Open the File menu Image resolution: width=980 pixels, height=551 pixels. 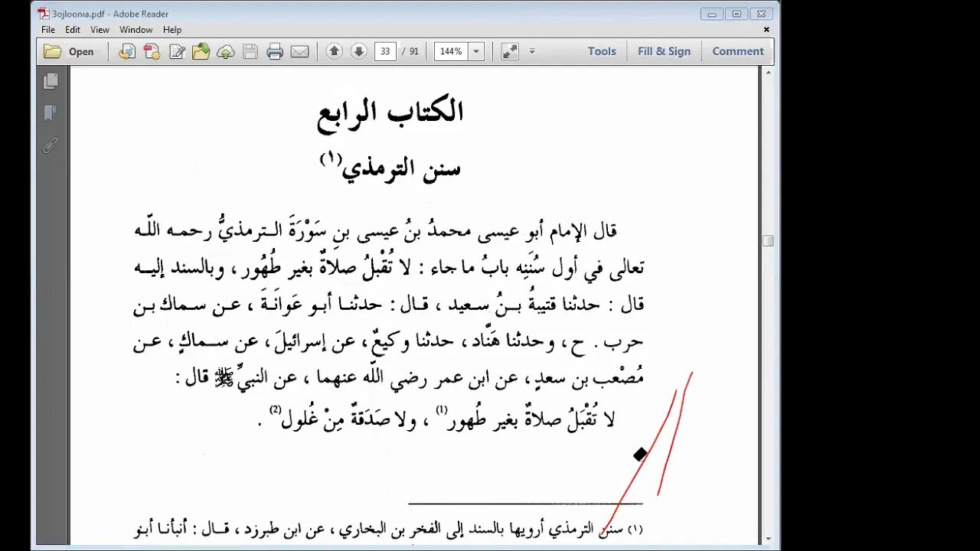48,29
